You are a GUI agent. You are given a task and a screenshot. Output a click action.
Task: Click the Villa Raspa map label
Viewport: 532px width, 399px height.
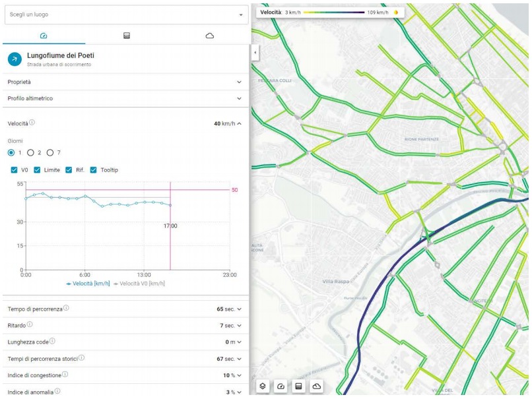(335, 282)
